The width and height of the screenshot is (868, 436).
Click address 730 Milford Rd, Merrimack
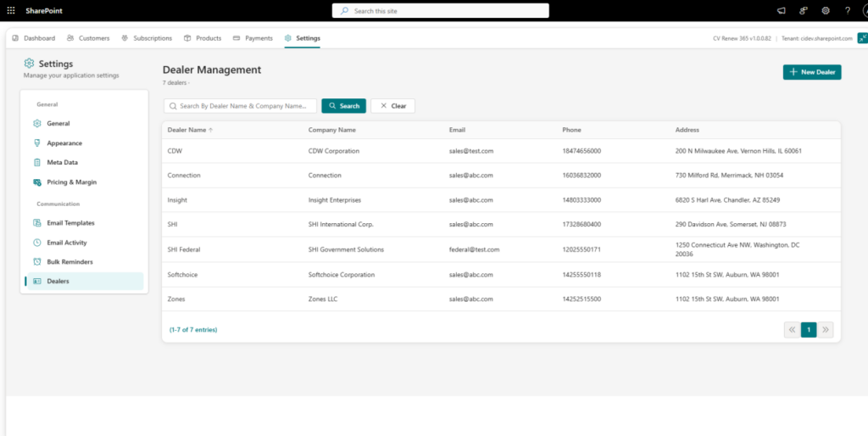[x=729, y=175]
